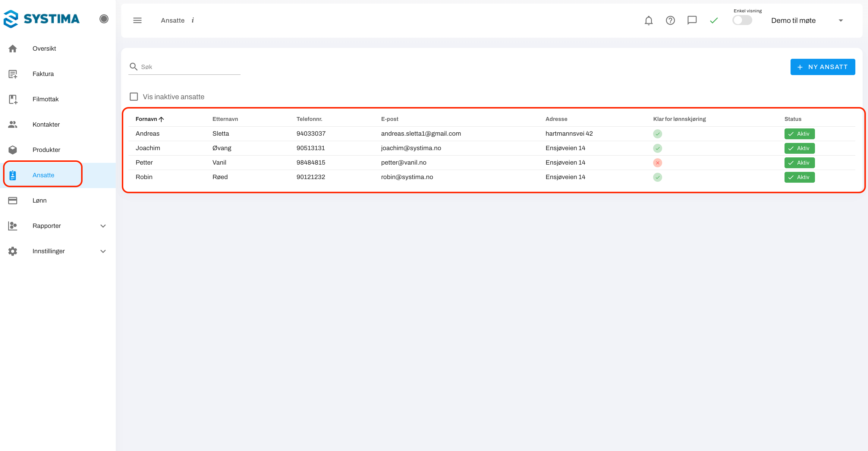The width and height of the screenshot is (868, 451).
Task: Open the notifications bell icon
Action: tap(648, 20)
